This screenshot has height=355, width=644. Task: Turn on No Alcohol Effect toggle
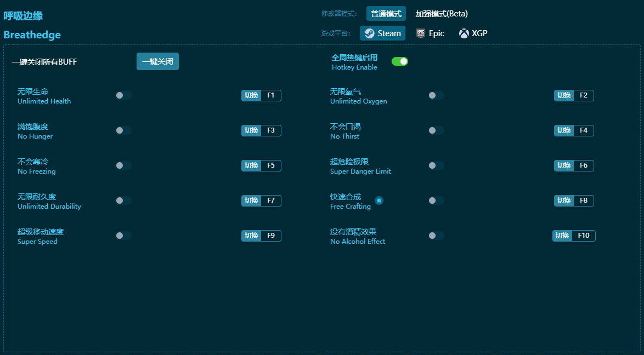tap(436, 236)
